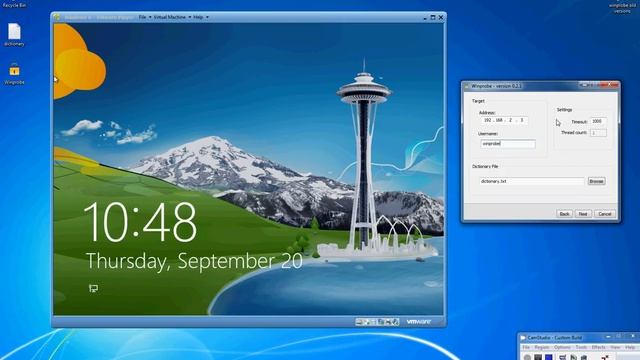Close the VMware Player window
Image resolution: width=640 pixels, height=360 pixels.
[x=441, y=17]
